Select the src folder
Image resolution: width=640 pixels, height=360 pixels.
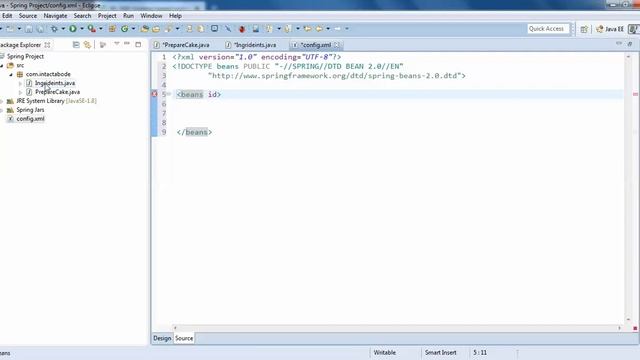[20, 65]
